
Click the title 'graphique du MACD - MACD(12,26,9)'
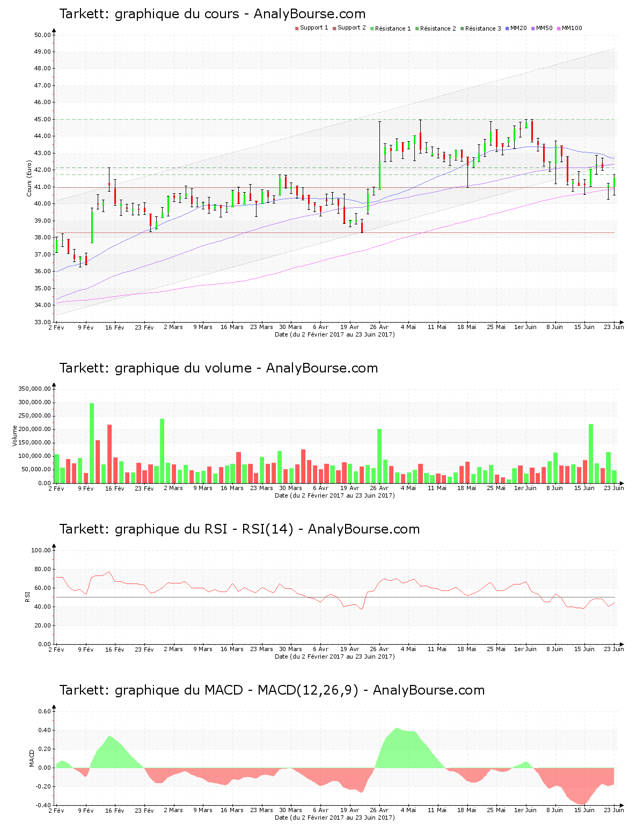coord(237,690)
